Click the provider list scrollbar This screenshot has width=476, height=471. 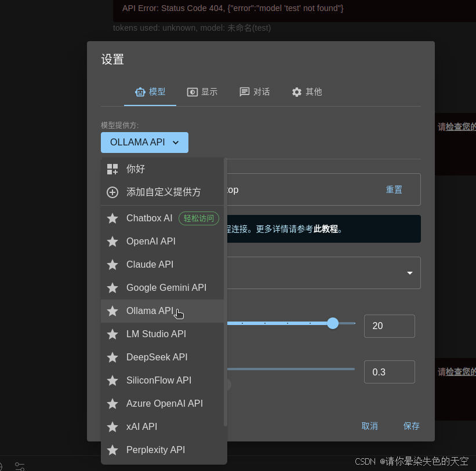coord(226,293)
